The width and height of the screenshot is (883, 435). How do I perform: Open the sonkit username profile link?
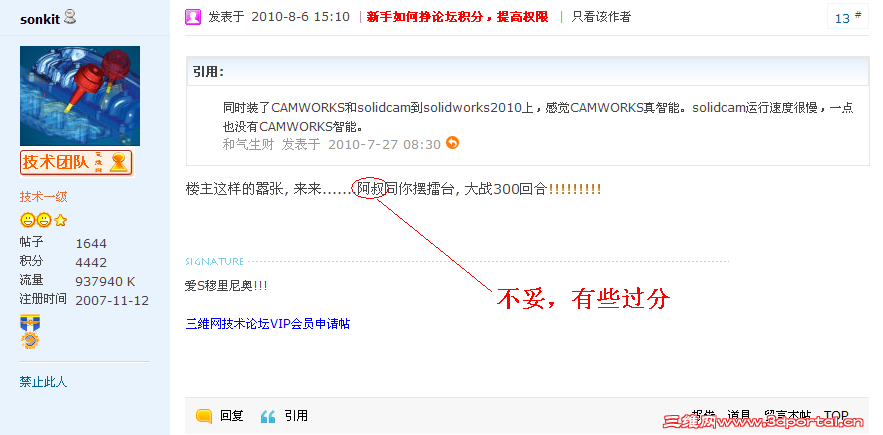pyautogui.click(x=40, y=19)
